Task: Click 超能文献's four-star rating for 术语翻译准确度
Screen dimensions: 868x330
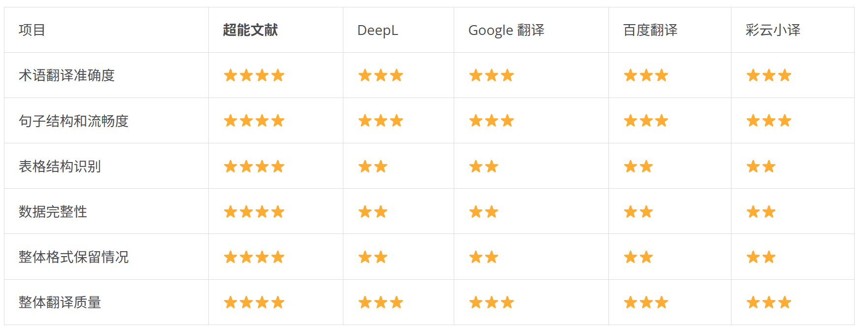Action: tap(254, 75)
